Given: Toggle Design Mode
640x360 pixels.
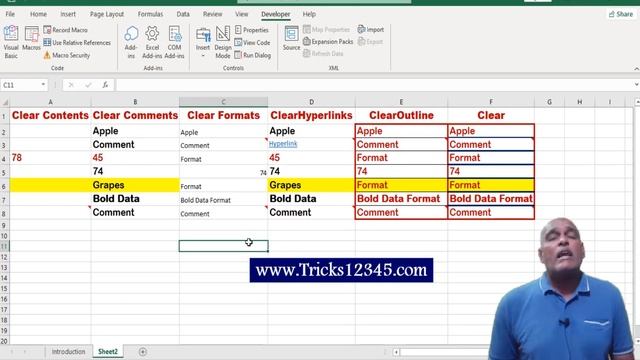Looking at the screenshot, I should point(223,42).
